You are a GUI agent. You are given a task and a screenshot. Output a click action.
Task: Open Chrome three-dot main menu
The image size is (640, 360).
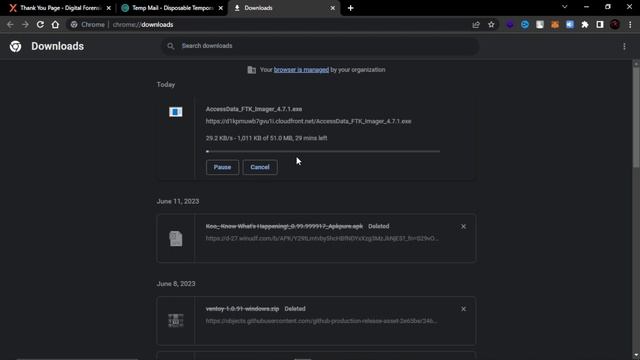[630, 25]
